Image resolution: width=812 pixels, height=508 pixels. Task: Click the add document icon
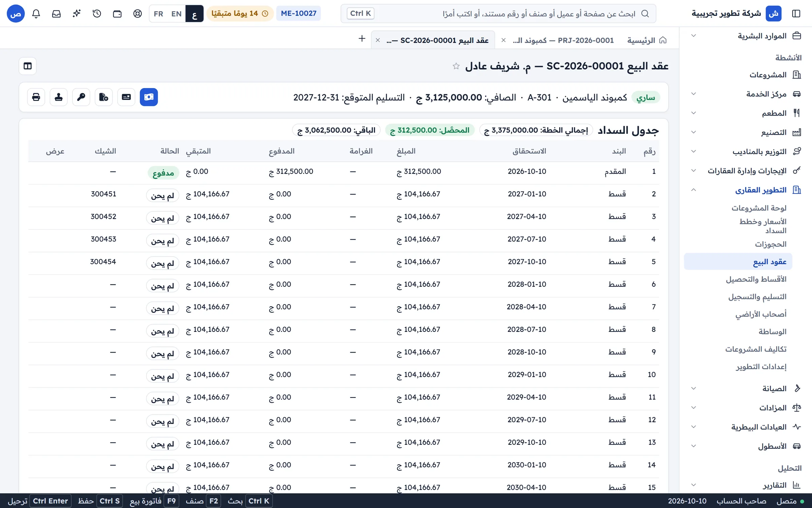coord(104,97)
